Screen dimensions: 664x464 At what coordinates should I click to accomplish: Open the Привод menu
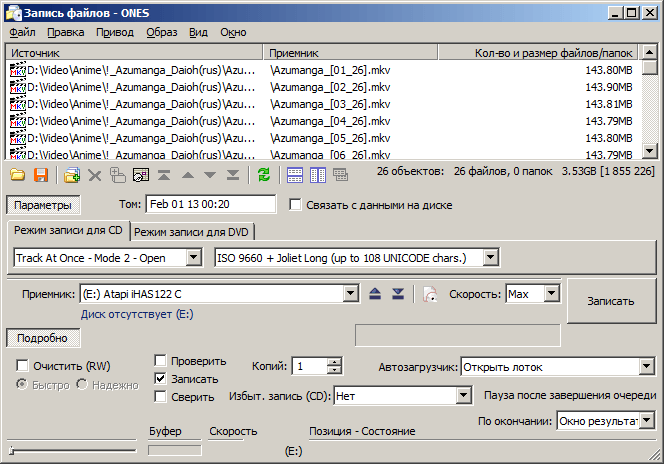coord(115,32)
